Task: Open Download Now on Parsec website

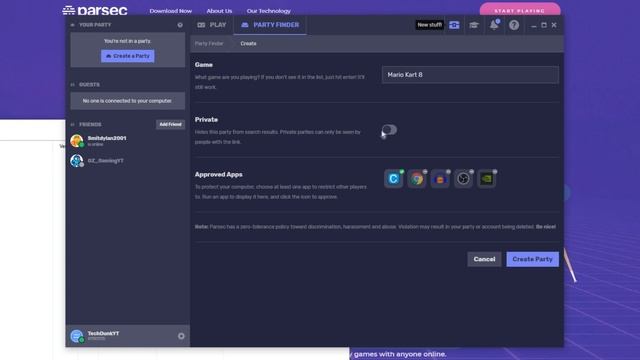Action: pyautogui.click(x=171, y=11)
